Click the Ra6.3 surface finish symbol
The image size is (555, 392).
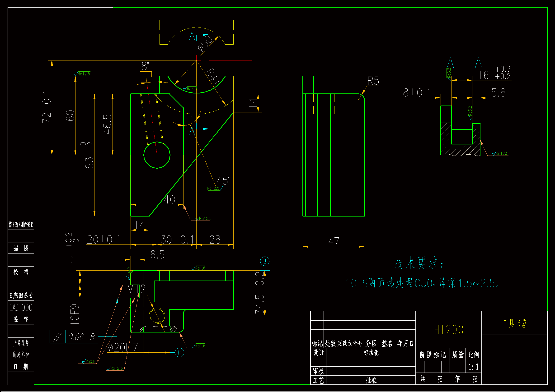(x=192, y=88)
